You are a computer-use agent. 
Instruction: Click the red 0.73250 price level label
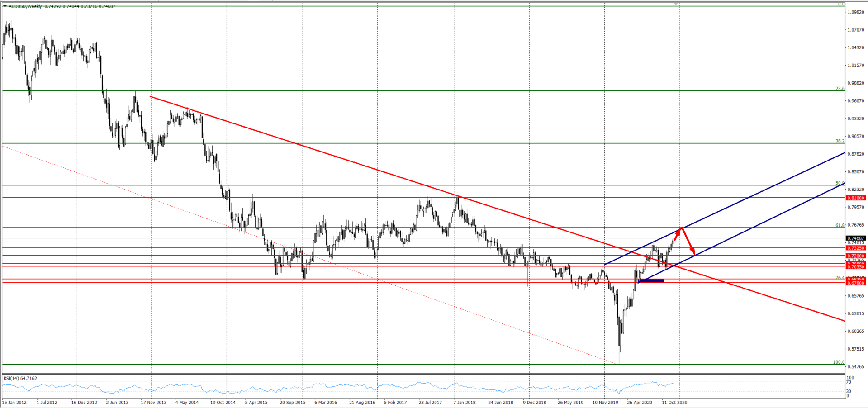pos(855,248)
